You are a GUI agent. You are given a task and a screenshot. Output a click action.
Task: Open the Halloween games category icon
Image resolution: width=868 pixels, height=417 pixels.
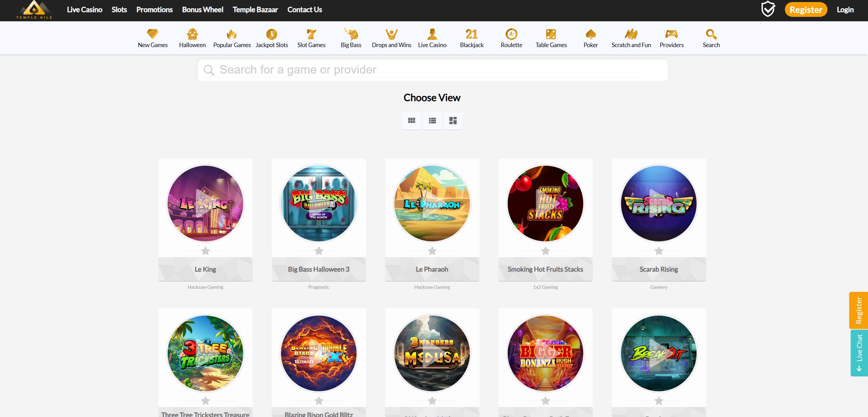[x=192, y=34]
